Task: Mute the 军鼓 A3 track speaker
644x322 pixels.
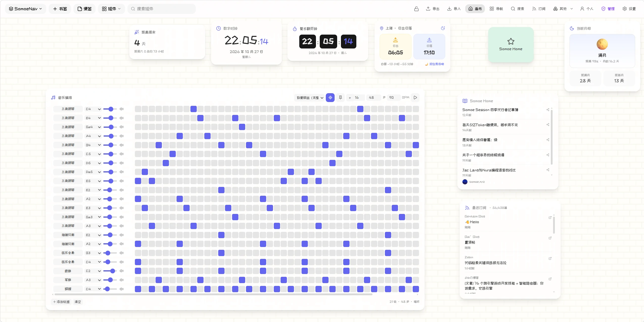Action: (x=121, y=280)
